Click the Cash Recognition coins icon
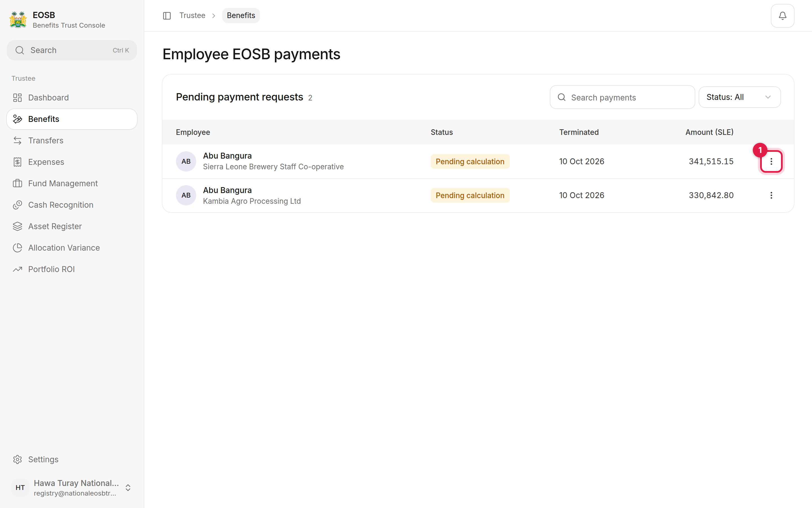Screen dimensions: 812x508 17,205
